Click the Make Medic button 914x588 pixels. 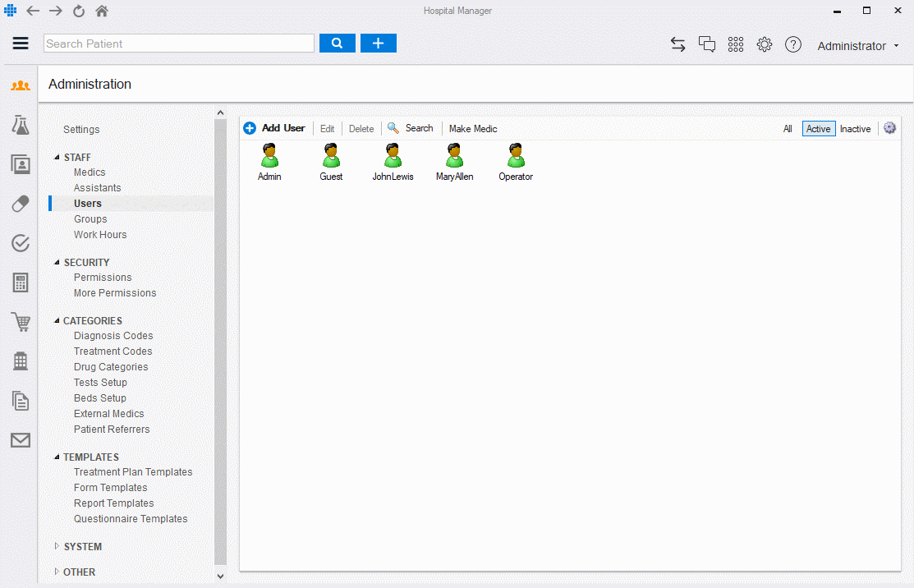click(473, 129)
